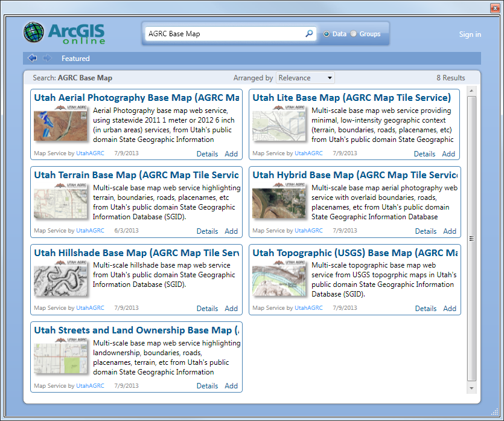Click the 6/3/2013 date on Terrain card

pos(126,230)
